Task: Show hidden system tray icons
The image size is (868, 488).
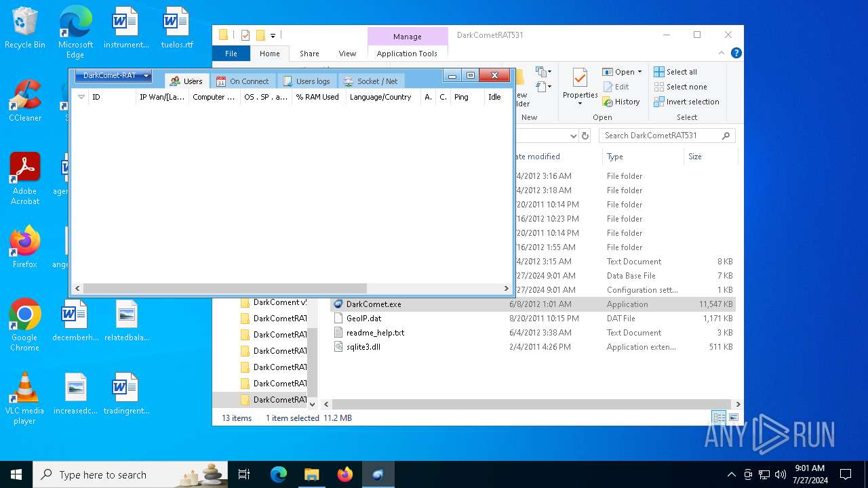Action: (731, 474)
